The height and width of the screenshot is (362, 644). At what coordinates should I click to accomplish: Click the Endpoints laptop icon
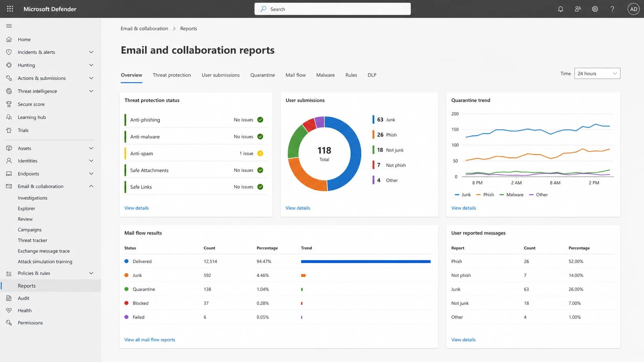[9, 173]
